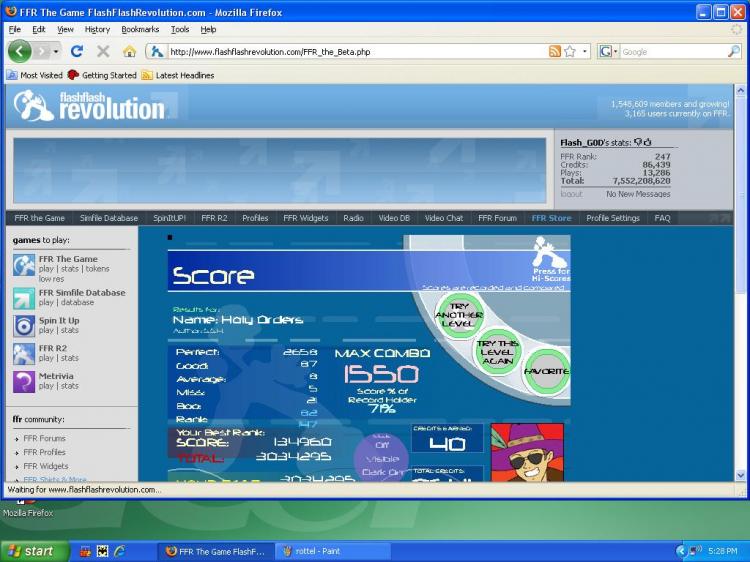Open the back/forward history dropdown arrow

tap(57, 51)
